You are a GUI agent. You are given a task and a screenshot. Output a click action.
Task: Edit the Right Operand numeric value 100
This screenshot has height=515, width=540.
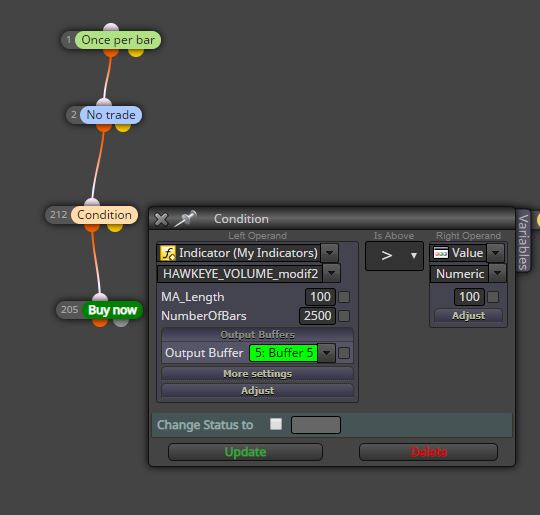[x=469, y=297]
